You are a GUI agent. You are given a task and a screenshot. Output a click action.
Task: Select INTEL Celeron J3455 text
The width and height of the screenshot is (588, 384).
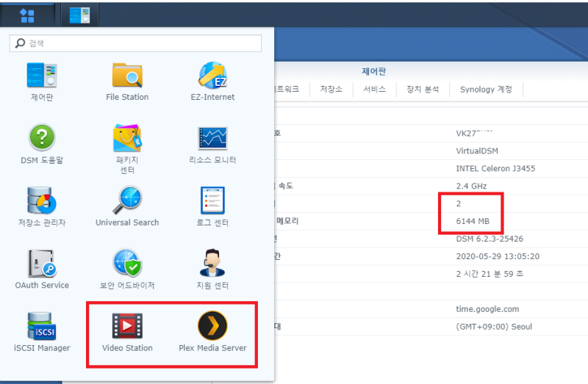pos(495,169)
